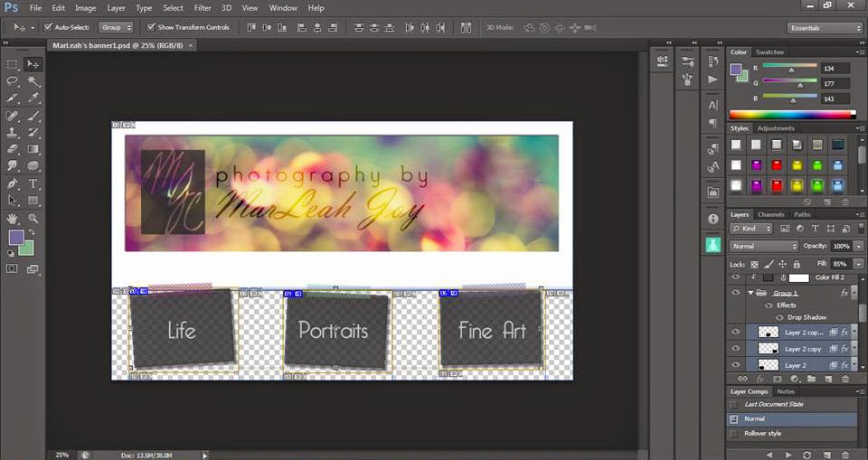Open the Opacity slider dropdown arrow

click(858, 247)
